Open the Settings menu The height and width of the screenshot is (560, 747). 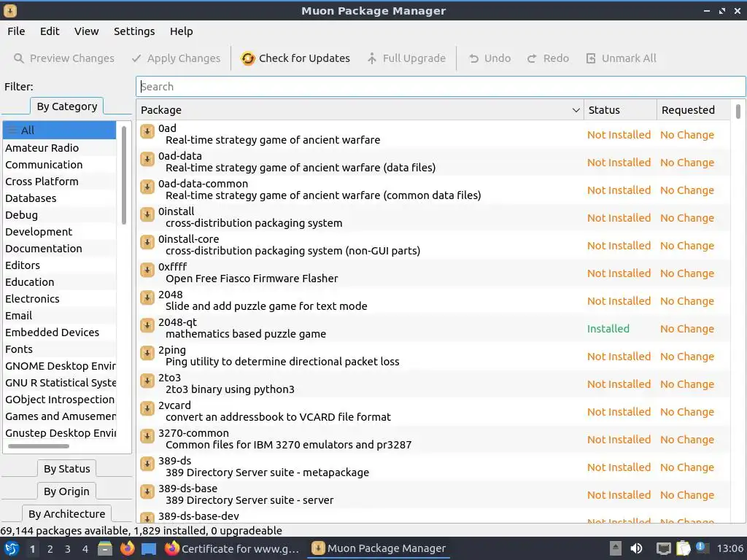(134, 31)
